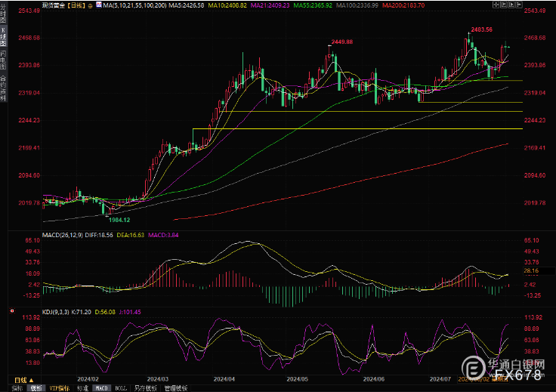
Task: Toggle the MACD indicator button
Action: (x=100, y=387)
